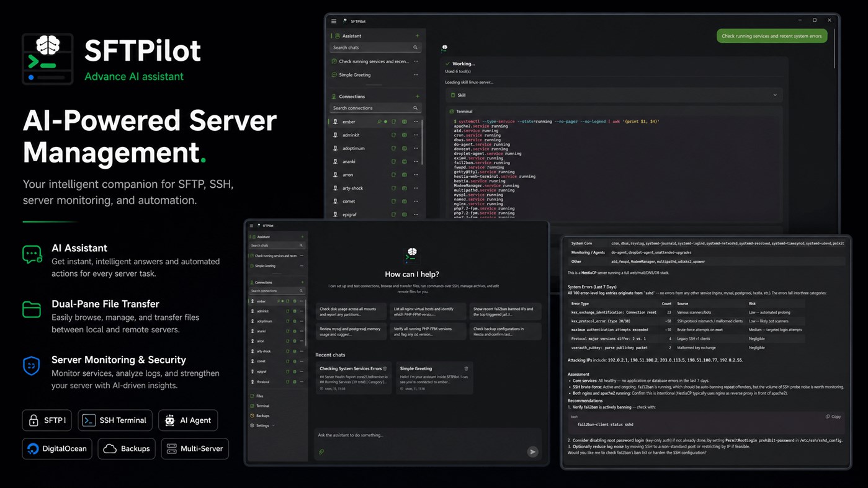Click the Search connections field in top window
Image resolution: width=868 pixels, height=488 pixels.
click(375, 108)
